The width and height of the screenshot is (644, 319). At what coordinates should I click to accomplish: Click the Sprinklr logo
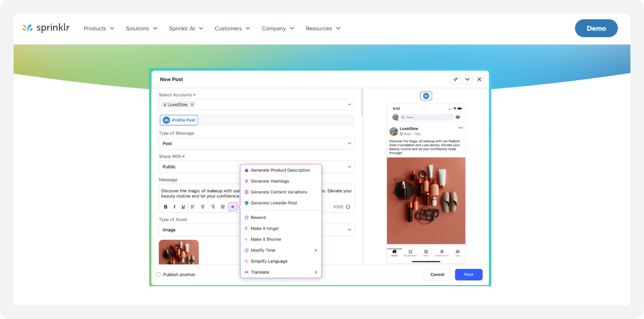pyautogui.click(x=46, y=28)
